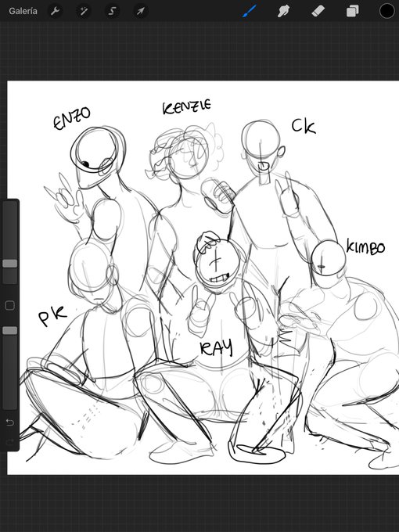
Task: Click the CK label on canvas
Action: point(304,126)
